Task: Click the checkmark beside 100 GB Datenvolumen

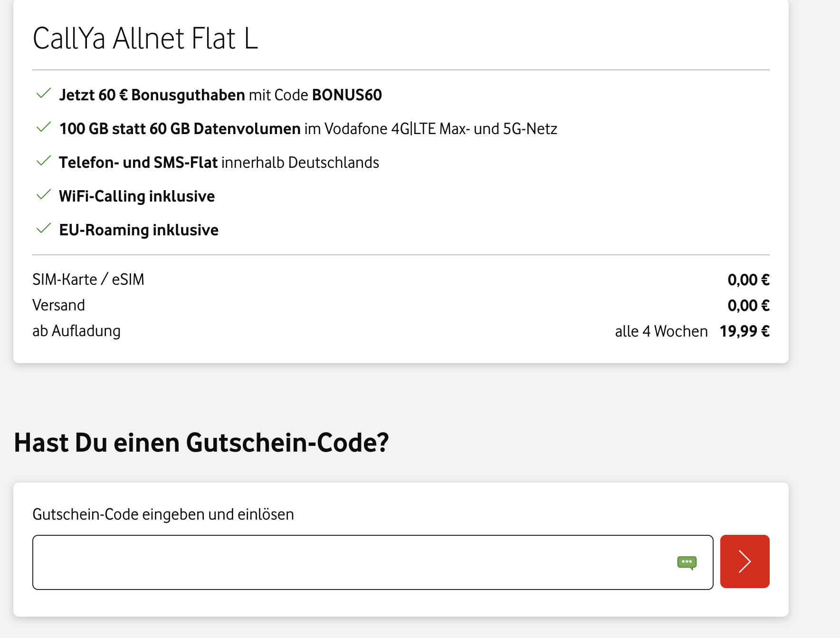Action: [44, 127]
